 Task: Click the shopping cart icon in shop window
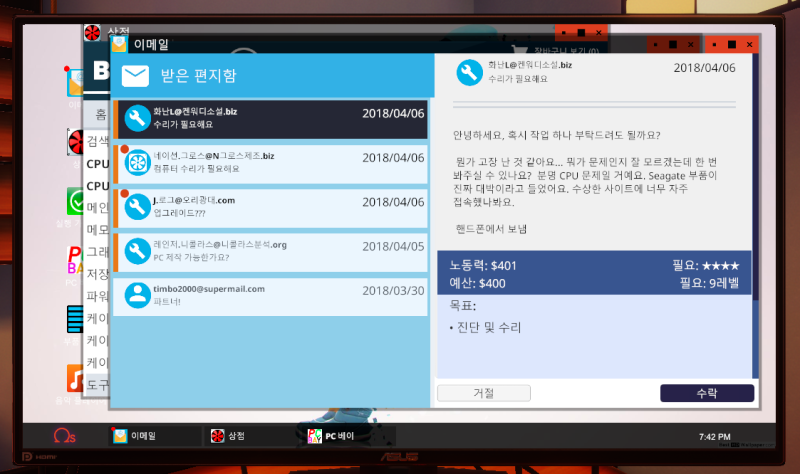pyautogui.click(x=519, y=51)
